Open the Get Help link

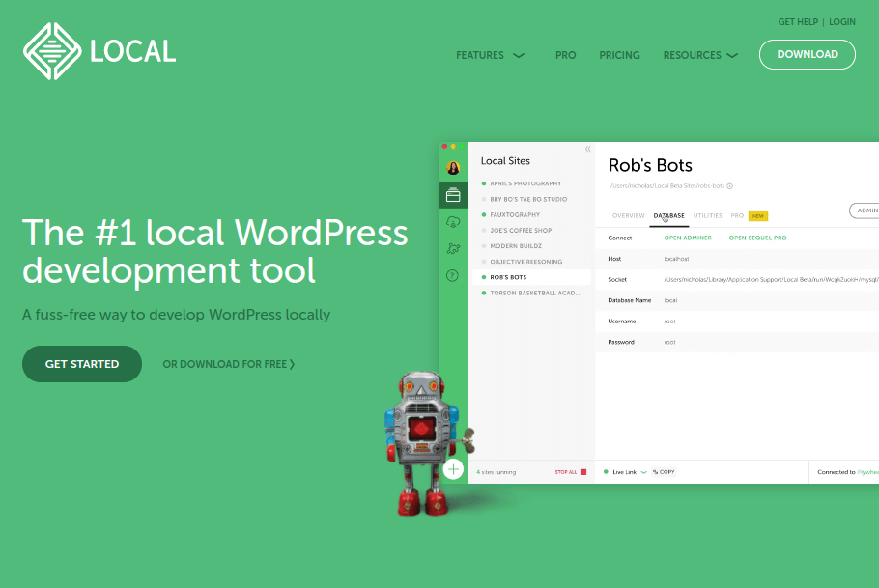797,22
